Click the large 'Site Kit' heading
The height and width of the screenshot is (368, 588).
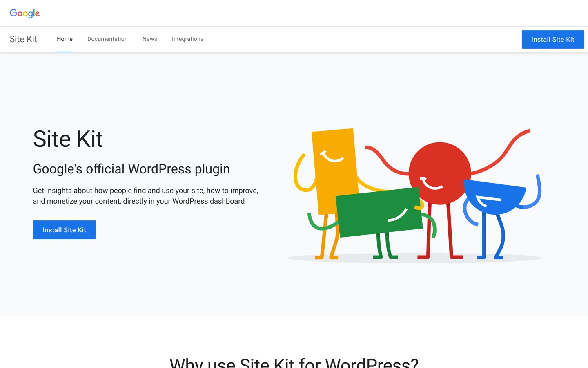68,139
